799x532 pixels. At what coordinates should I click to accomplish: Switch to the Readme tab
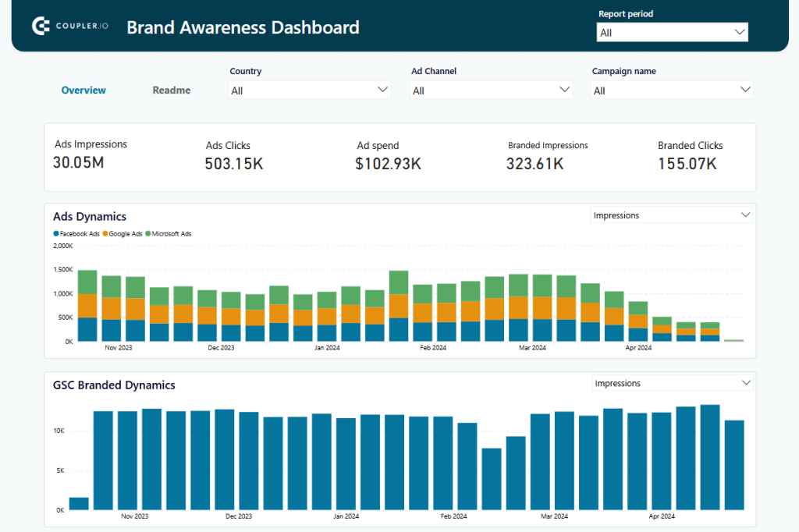pyautogui.click(x=171, y=90)
